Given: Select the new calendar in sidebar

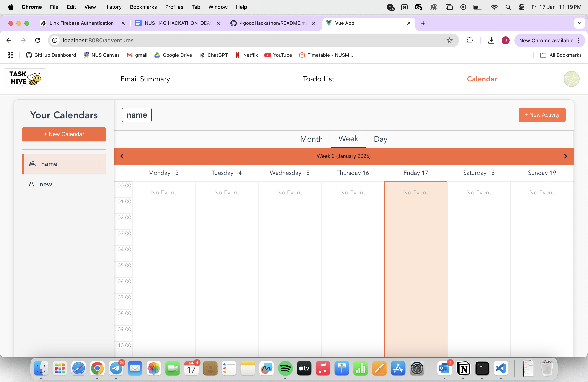Looking at the screenshot, I should [46, 184].
